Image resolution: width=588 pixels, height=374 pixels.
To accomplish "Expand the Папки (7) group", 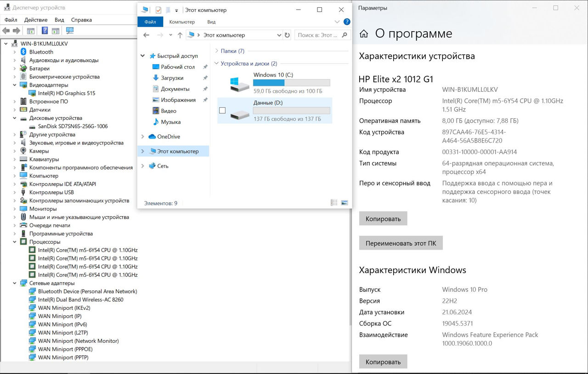I will (x=216, y=51).
